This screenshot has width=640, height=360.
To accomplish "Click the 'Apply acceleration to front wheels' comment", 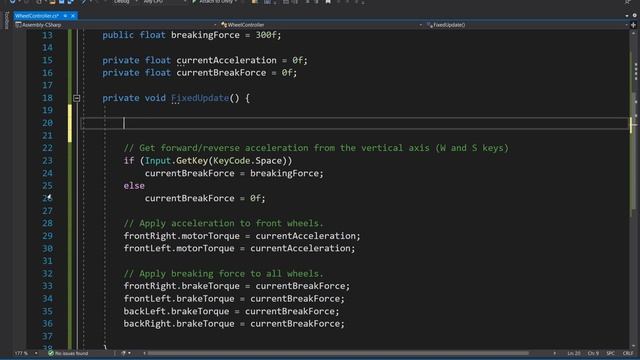I will click(x=223, y=223).
